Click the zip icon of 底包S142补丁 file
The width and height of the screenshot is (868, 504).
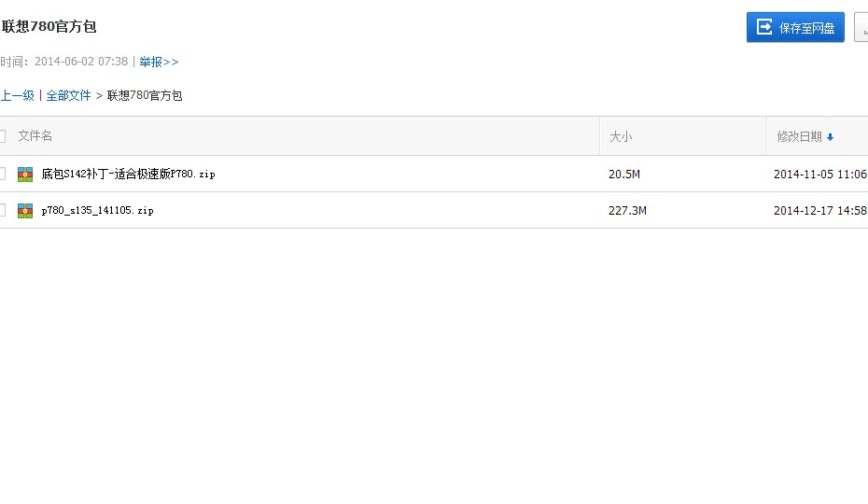25,175
